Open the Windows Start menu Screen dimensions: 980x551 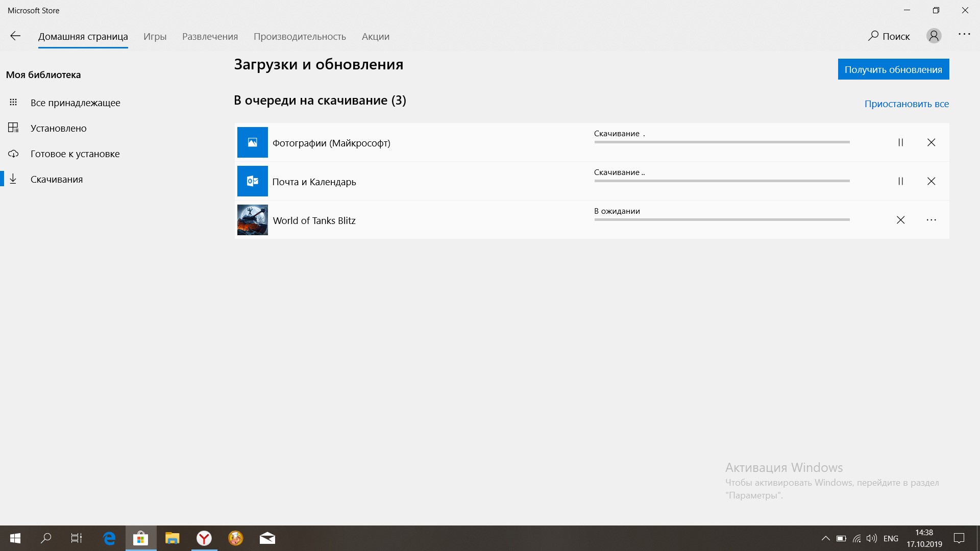click(15, 538)
